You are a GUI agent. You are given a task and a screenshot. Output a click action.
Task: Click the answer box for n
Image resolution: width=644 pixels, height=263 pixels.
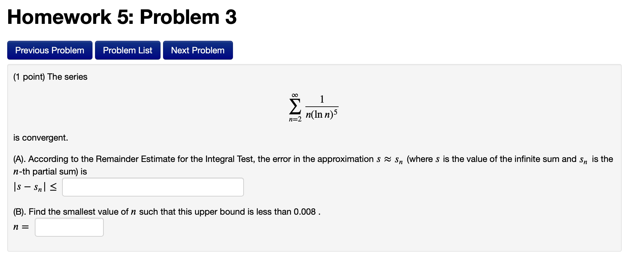(69, 227)
